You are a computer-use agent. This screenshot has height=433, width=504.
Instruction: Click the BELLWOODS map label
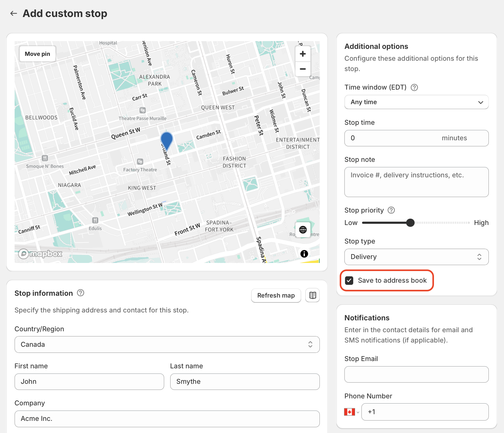point(41,118)
